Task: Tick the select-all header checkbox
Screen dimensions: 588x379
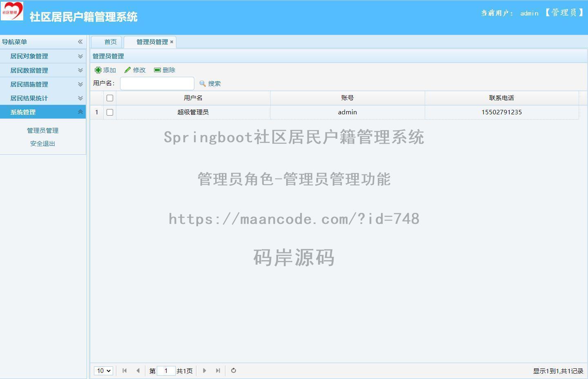Action: tap(110, 98)
